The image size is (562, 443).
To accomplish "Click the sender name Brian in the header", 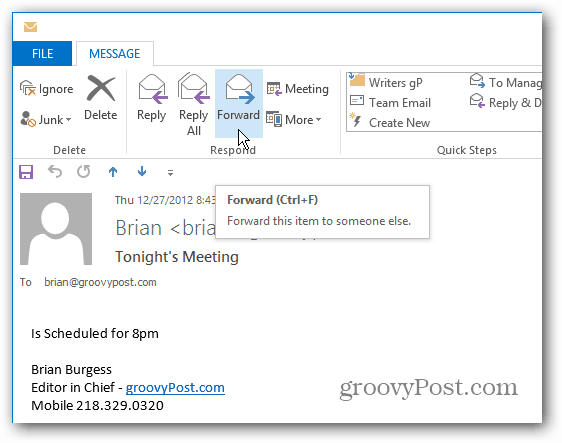I will point(138,228).
